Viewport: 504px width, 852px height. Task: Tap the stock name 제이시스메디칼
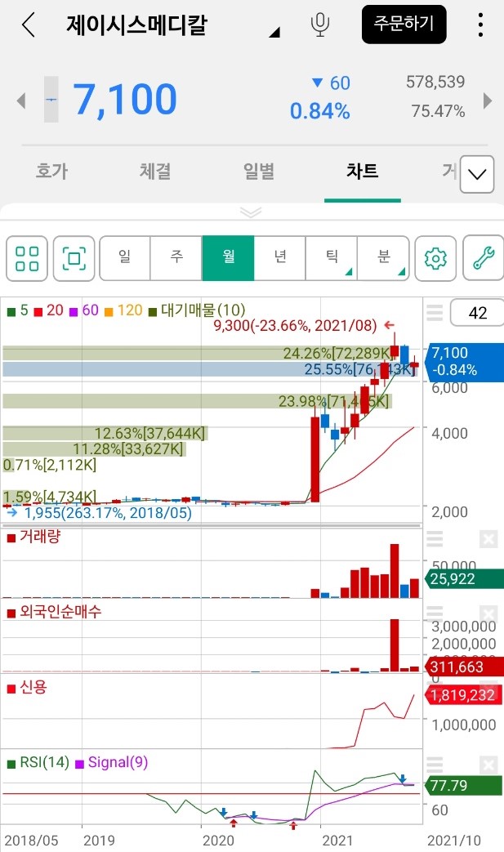[x=137, y=25]
